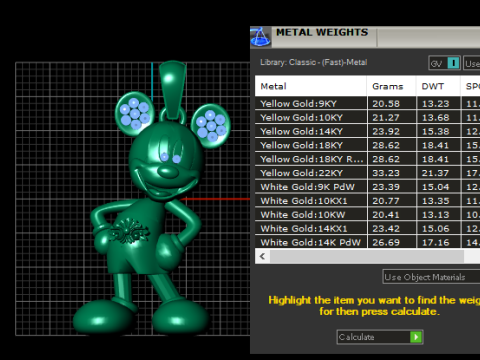Image resolution: width=480 pixels, height=360 pixels.
Task: Click the 20.77 grams cell
Action: coord(392,201)
